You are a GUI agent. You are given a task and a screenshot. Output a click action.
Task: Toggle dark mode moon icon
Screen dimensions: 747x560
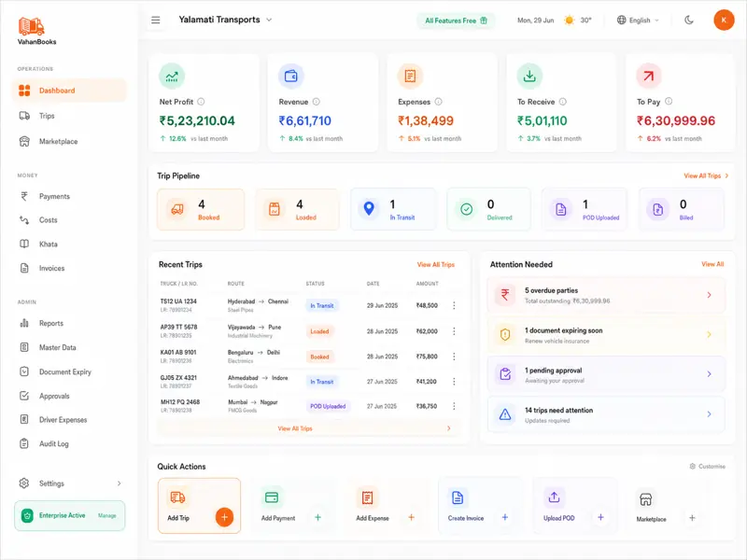pos(689,20)
